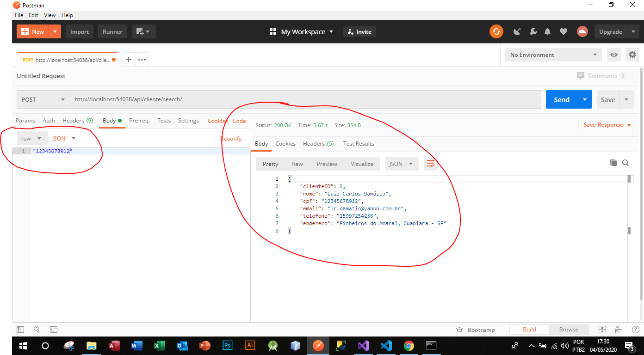The image size is (644, 355).
Task: Open tab options three-dots menu
Action: (x=142, y=60)
